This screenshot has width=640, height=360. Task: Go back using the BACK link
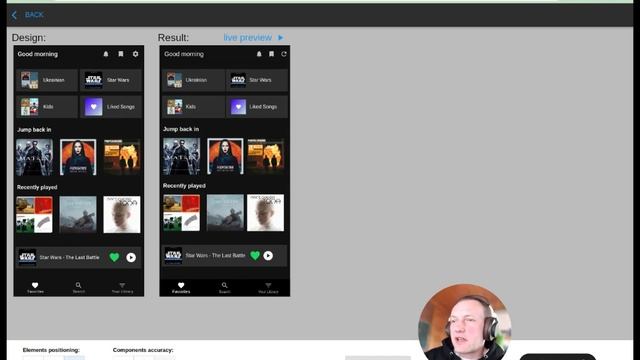tap(34, 15)
